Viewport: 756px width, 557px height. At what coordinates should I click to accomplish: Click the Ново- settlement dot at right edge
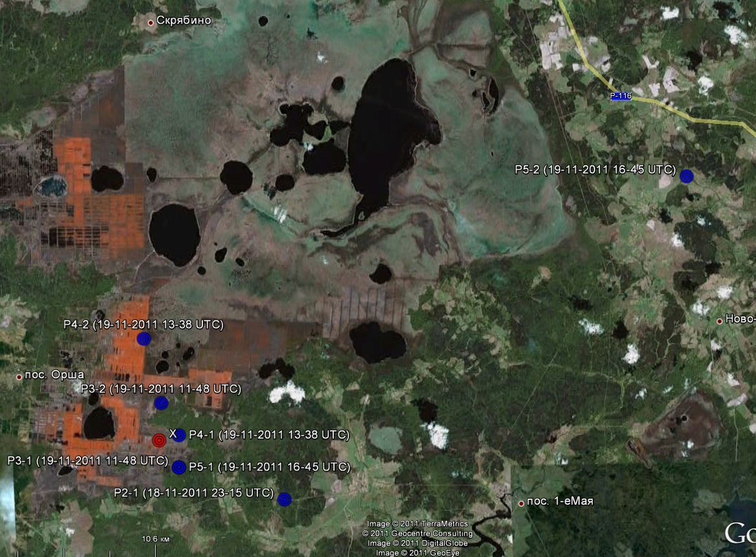pyautogui.click(x=719, y=320)
